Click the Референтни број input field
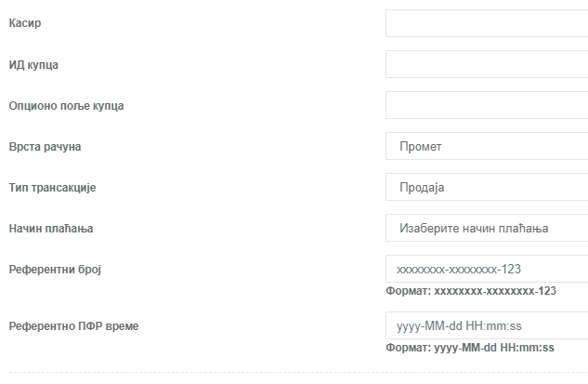The image size is (588, 384). click(487, 269)
